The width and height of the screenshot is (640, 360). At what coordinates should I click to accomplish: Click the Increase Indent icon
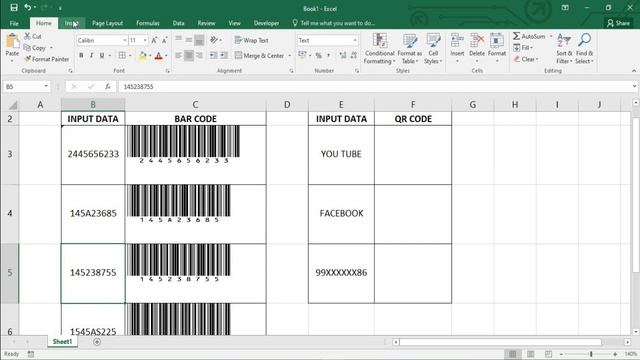(224, 55)
